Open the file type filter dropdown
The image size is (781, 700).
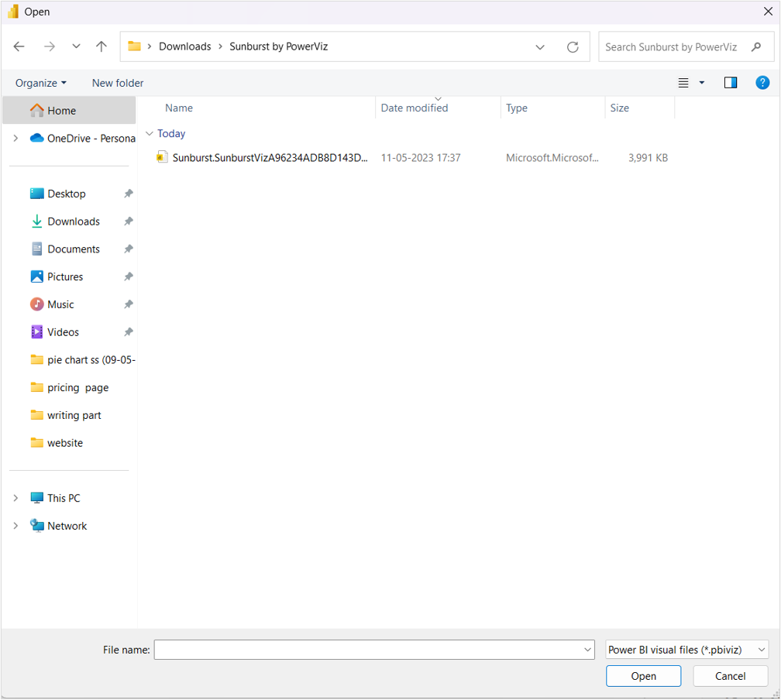coord(686,650)
